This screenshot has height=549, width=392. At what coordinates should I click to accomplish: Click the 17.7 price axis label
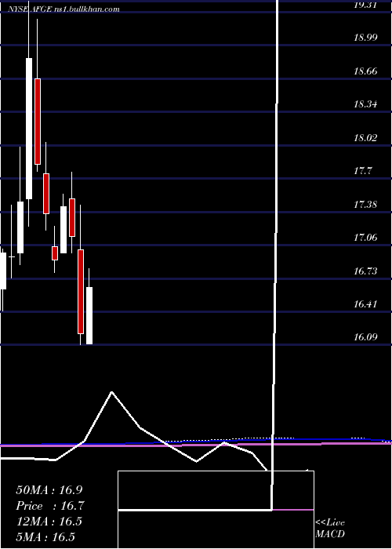(x=362, y=171)
